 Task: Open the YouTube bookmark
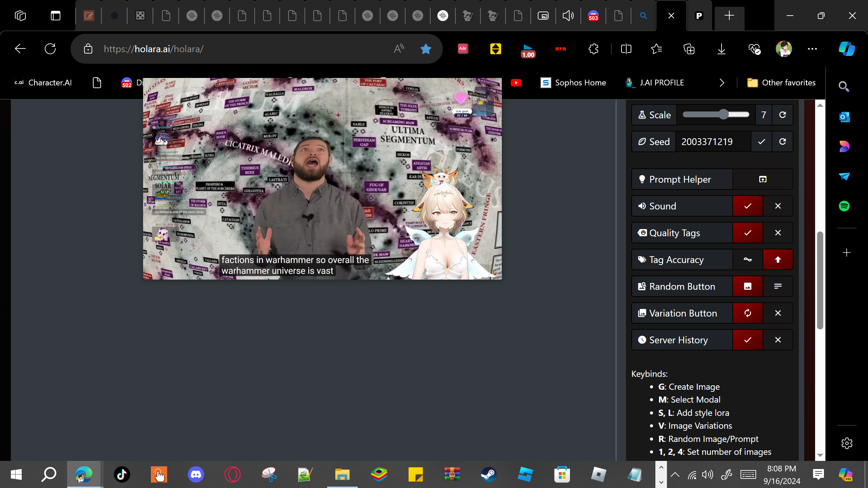point(516,83)
